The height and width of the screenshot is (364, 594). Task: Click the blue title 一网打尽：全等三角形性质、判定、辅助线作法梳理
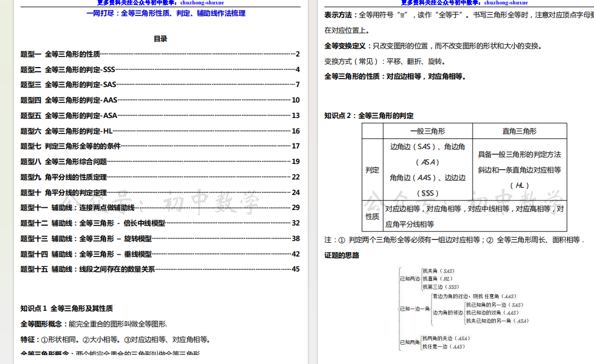[166, 13]
